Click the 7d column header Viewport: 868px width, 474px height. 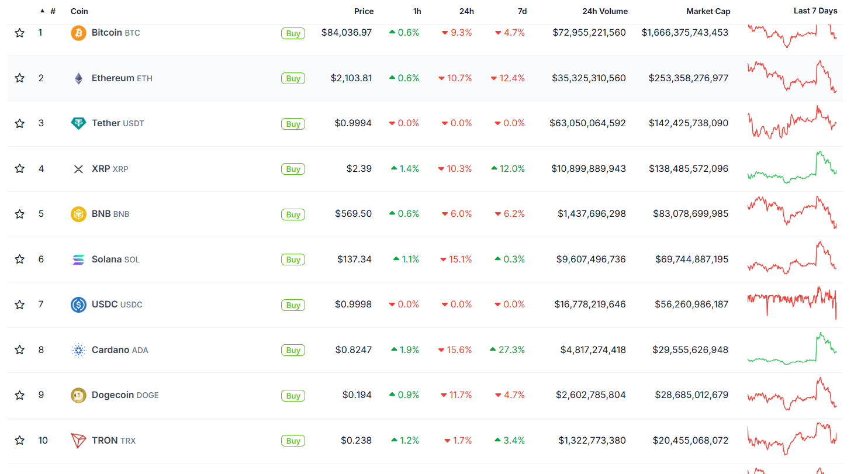pos(522,11)
